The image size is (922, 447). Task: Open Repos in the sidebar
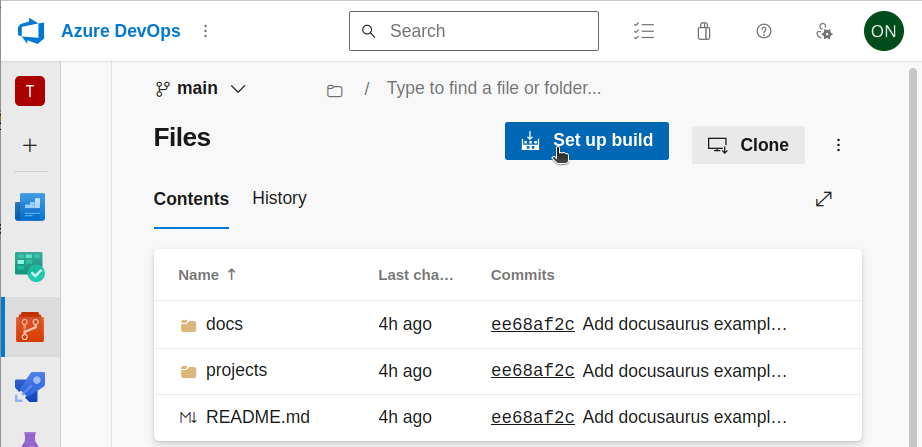30,327
